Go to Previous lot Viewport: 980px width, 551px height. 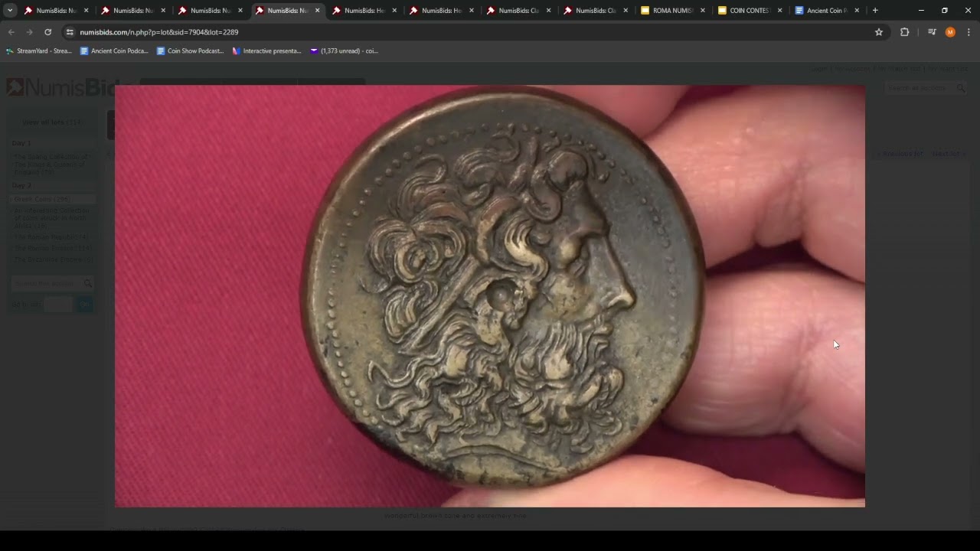[x=901, y=154]
